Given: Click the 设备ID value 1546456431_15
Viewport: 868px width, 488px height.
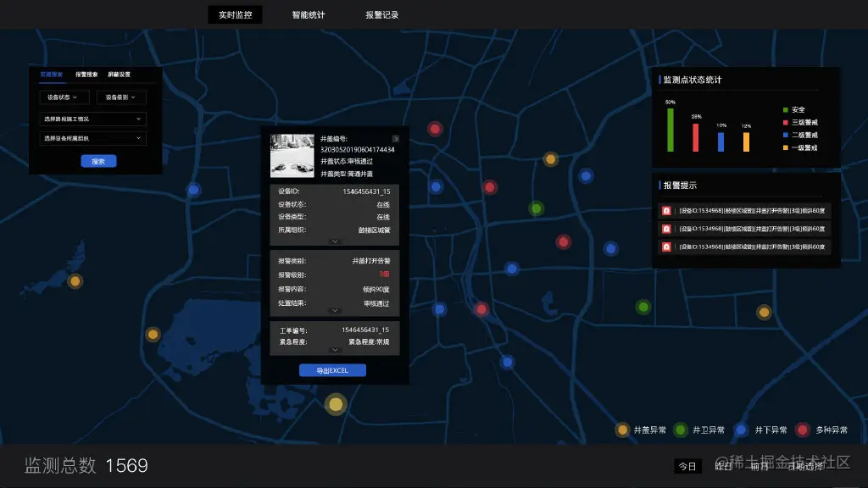Looking at the screenshot, I should click(x=366, y=191).
